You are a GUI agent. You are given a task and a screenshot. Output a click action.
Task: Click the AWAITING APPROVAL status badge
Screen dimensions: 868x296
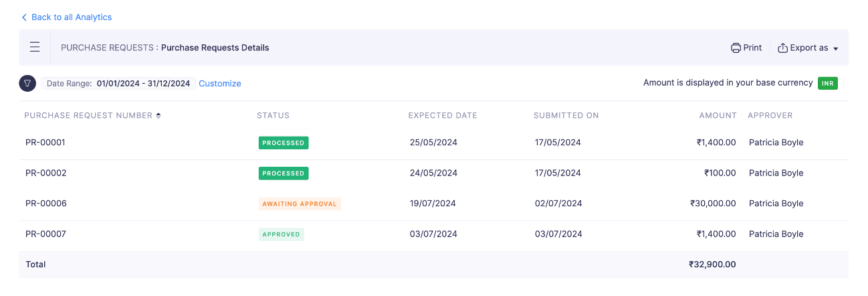point(300,204)
